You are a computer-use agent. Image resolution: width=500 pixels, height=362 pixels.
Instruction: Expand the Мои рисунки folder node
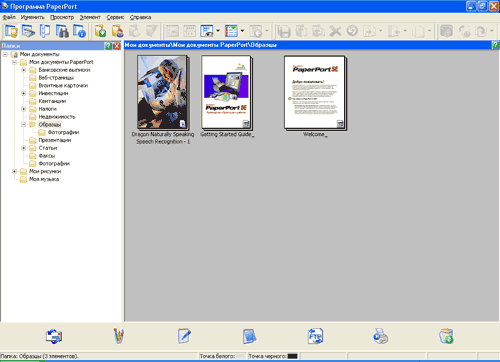point(14,171)
